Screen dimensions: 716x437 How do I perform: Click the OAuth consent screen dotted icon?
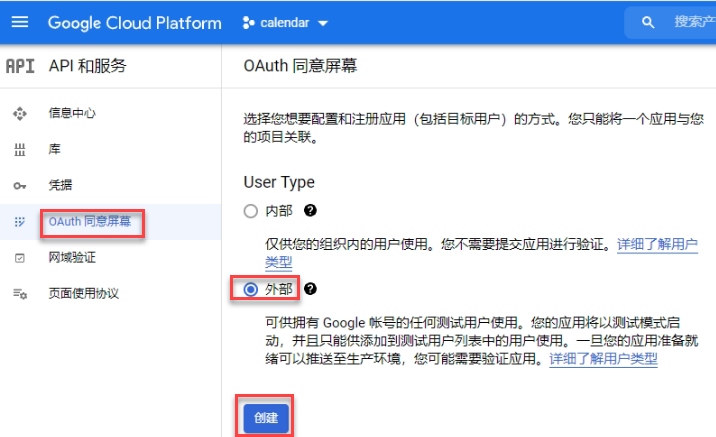point(20,222)
